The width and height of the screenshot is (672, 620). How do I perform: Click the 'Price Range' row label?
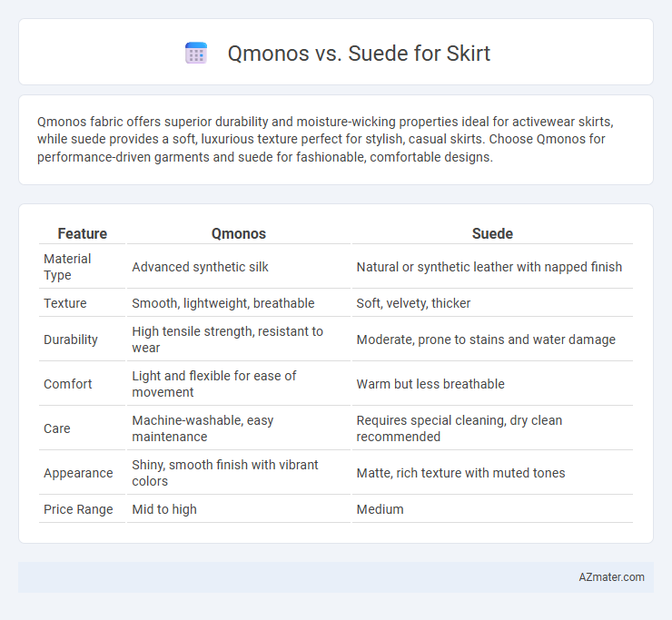tap(78, 509)
